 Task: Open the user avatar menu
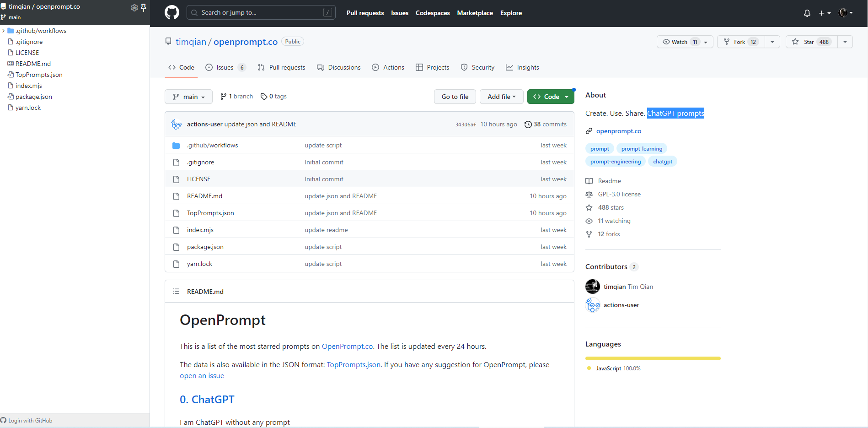coord(846,13)
